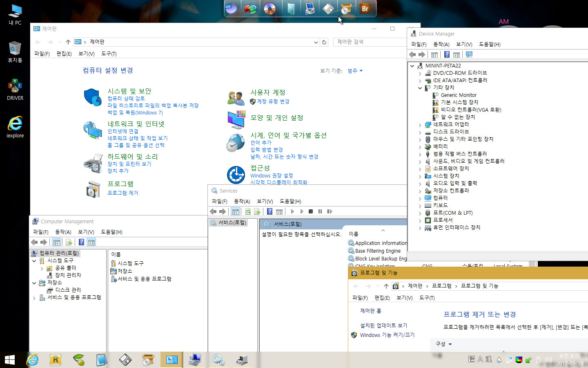Open Control Panel address bar history dropdown
Viewport: 588px width, 368px height.
[x=316, y=42]
